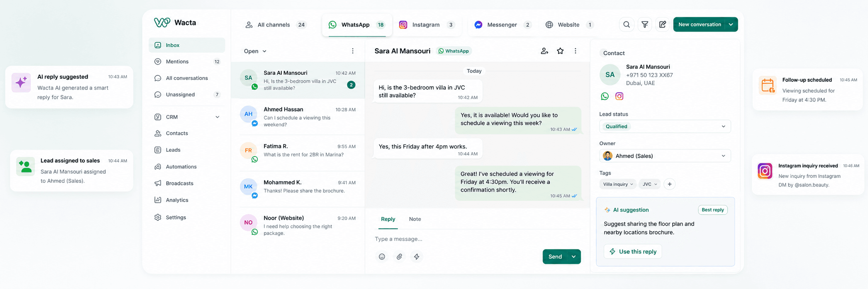Click the search magnifier icon
868x289 pixels.
point(626,25)
